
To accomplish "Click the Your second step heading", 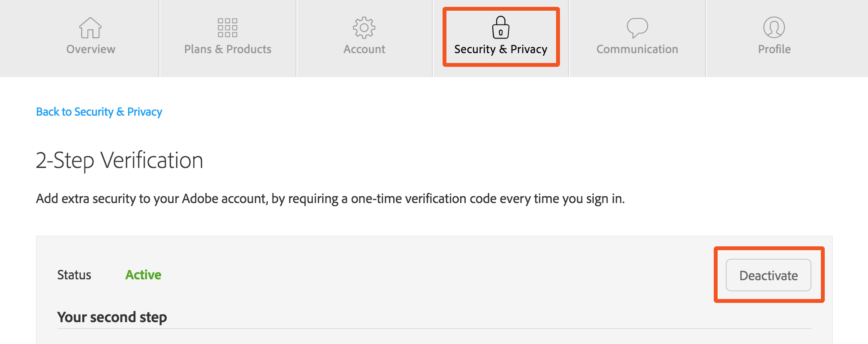I will [112, 317].
